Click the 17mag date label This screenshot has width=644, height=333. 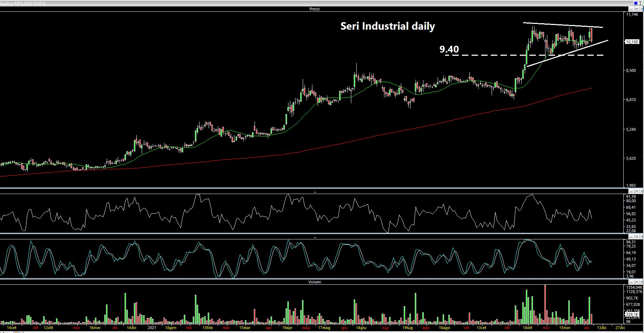[x=324, y=328]
